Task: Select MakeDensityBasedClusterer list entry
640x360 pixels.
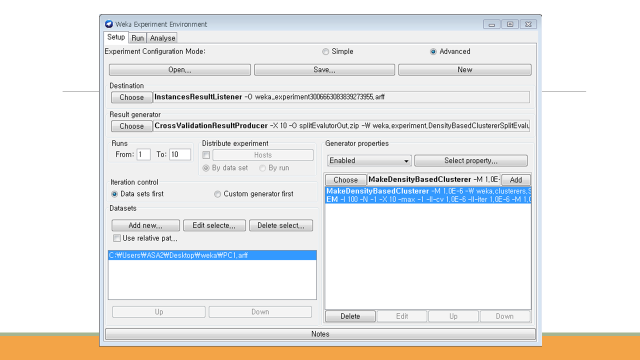Action: click(x=428, y=191)
